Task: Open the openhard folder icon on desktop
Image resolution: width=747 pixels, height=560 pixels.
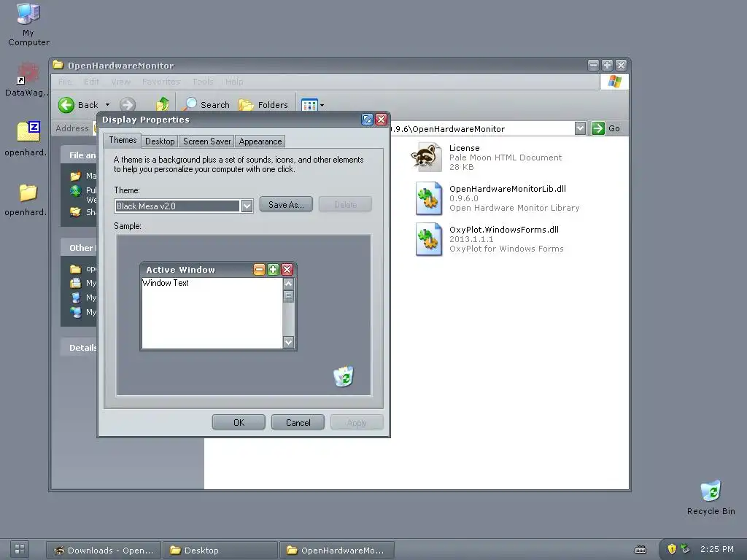Action: click(x=28, y=192)
